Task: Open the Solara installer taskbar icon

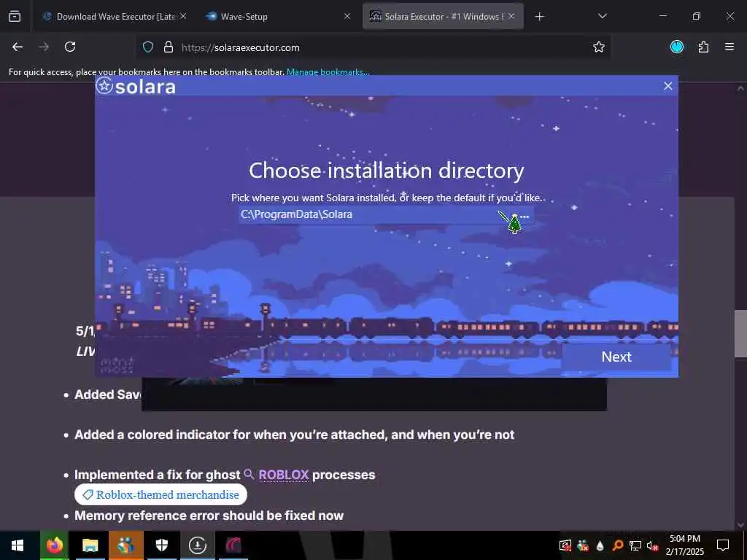Action: pos(233,545)
